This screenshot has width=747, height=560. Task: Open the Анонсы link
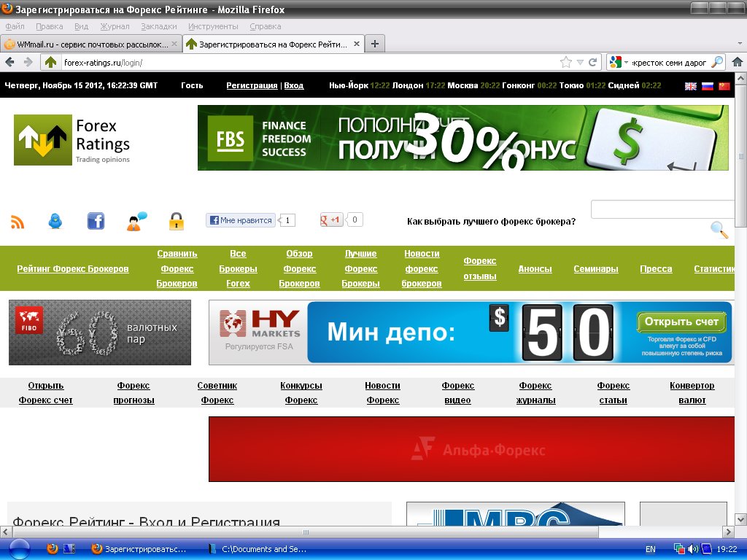[535, 268]
